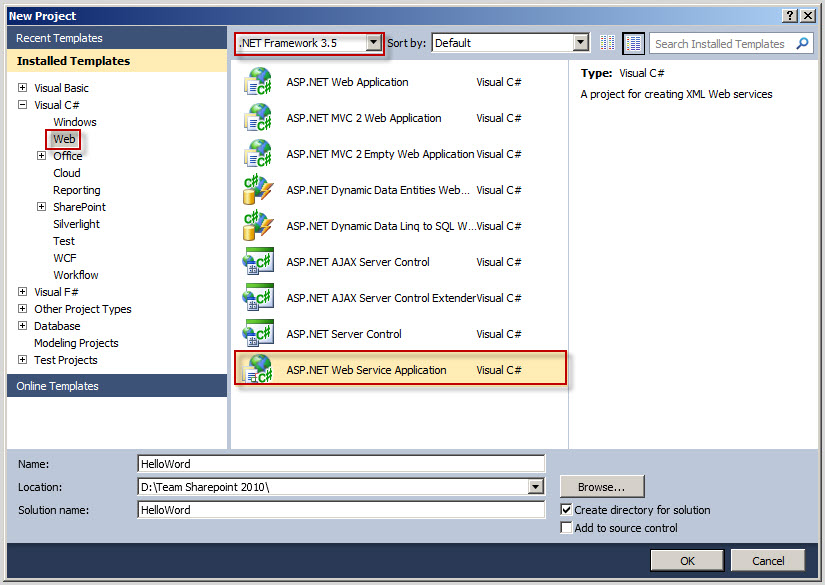Open the Location path dropdown arrow

click(536, 487)
